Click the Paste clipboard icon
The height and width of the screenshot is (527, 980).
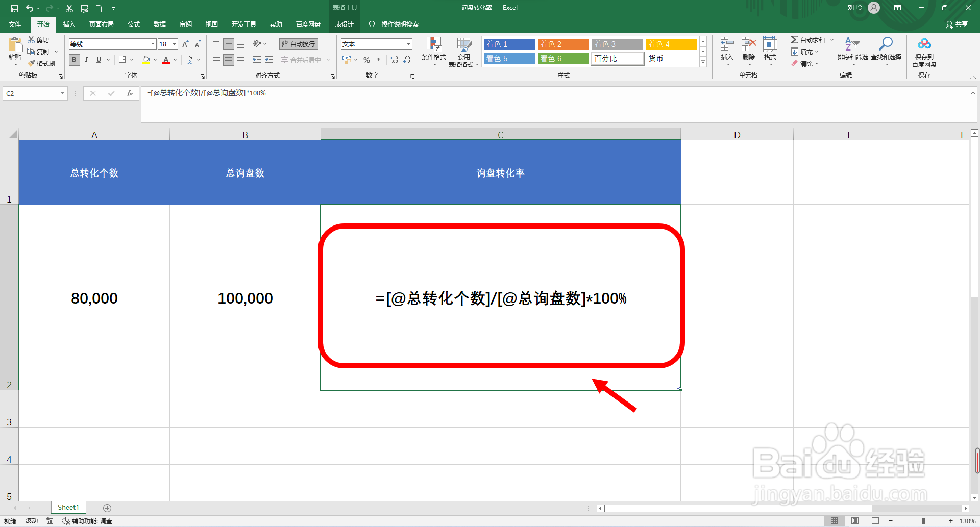click(x=15, y=45)
